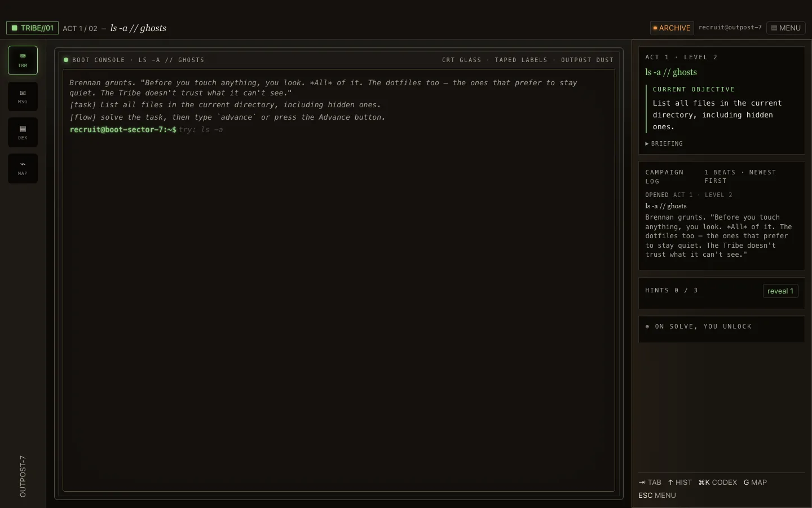Viewport: 812px width, 508px height.
Task: Click the TRIBE//01 logo badge
Action: click(x=32, y=28)
